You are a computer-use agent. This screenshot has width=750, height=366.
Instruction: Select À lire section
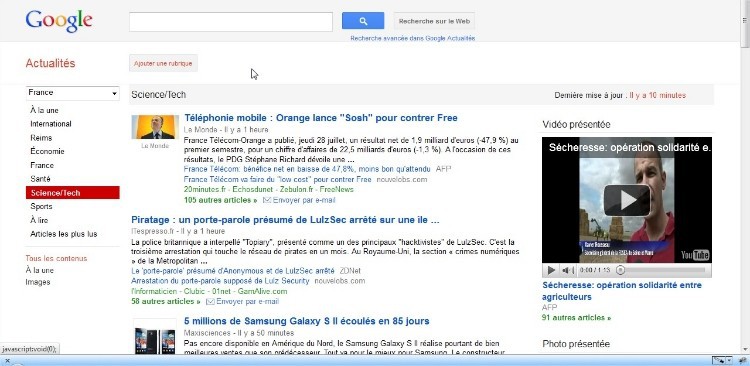pyautogui.click(x=39, y=221)
